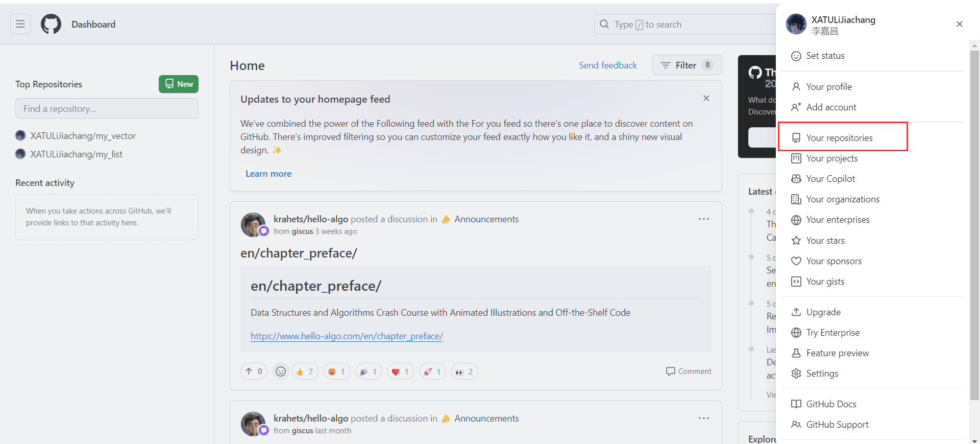The image size is (980, 444).
Task: Click the GitHub Octocat logo
Action: click(x=51, y=24)
